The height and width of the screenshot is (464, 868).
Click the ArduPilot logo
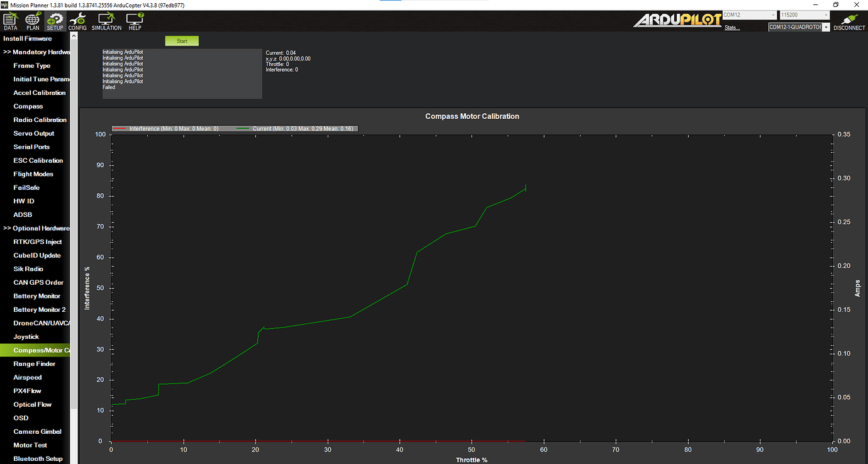click(677, 20)
